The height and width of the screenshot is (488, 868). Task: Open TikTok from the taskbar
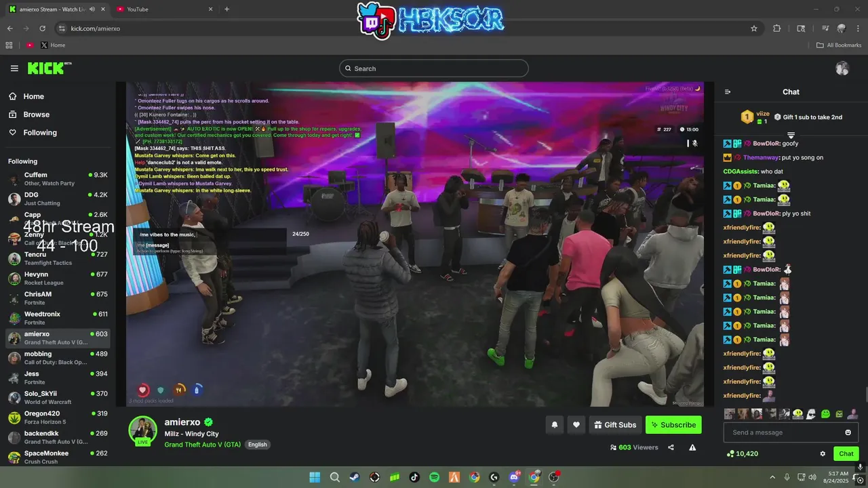click(414, 477)
